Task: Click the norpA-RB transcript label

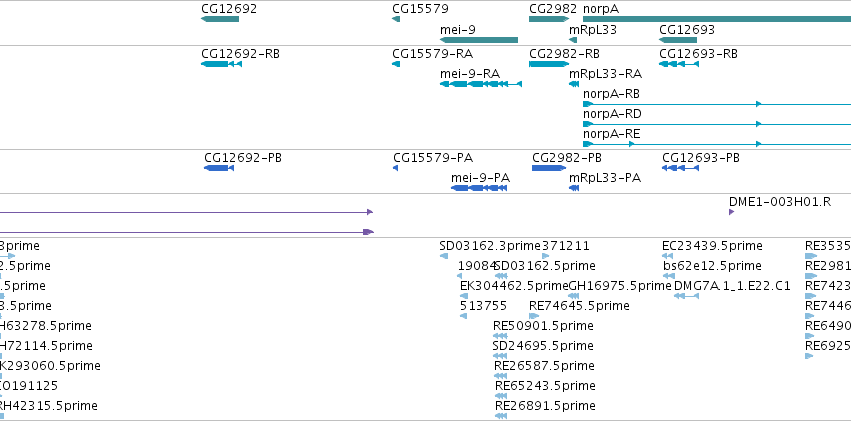Action: tap(611, 93)
